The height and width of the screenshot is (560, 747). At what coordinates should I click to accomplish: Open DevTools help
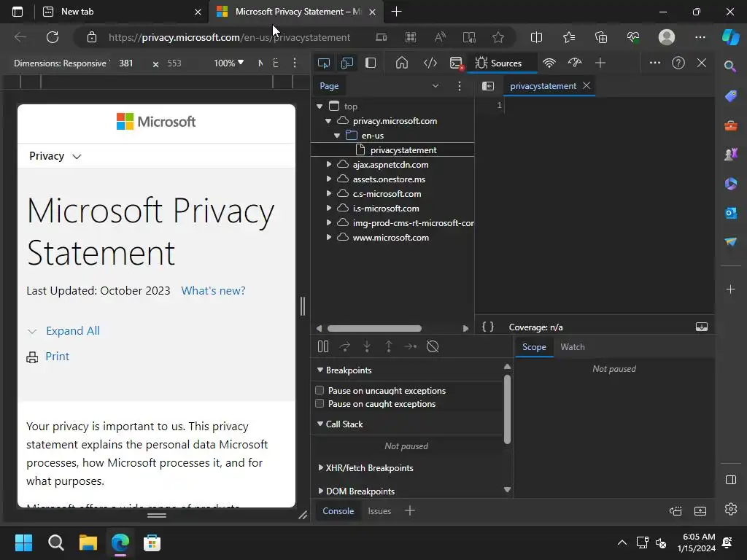click(x=678, y=63)
